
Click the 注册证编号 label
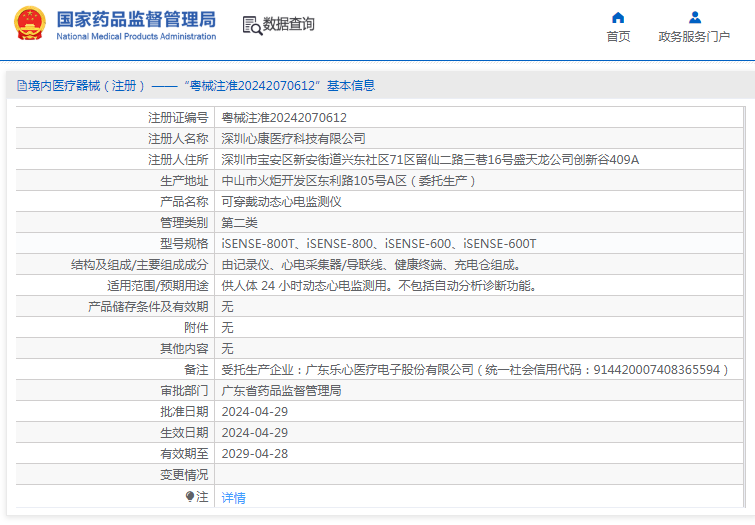(x=178, y=118)
